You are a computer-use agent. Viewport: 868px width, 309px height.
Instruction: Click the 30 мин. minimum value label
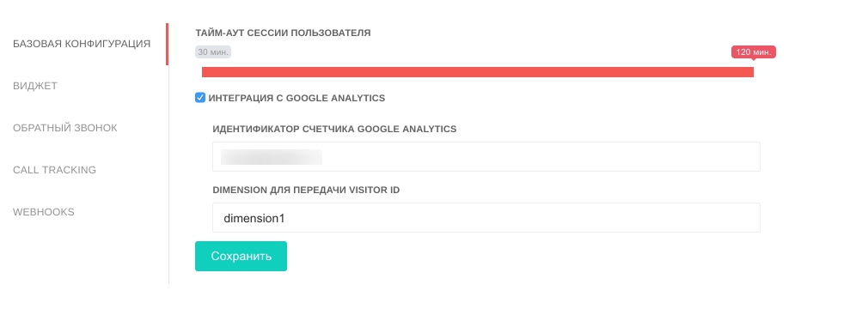(x=213, y=52)
